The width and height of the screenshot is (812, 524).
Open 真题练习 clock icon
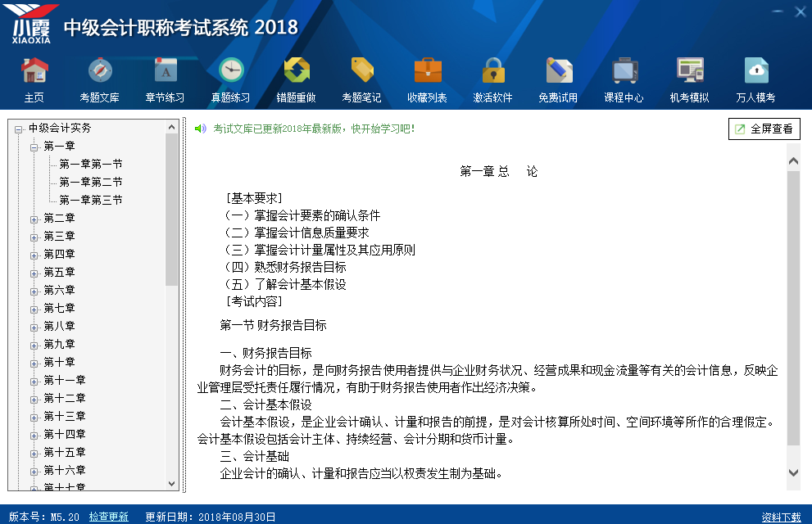coord(231,71)
